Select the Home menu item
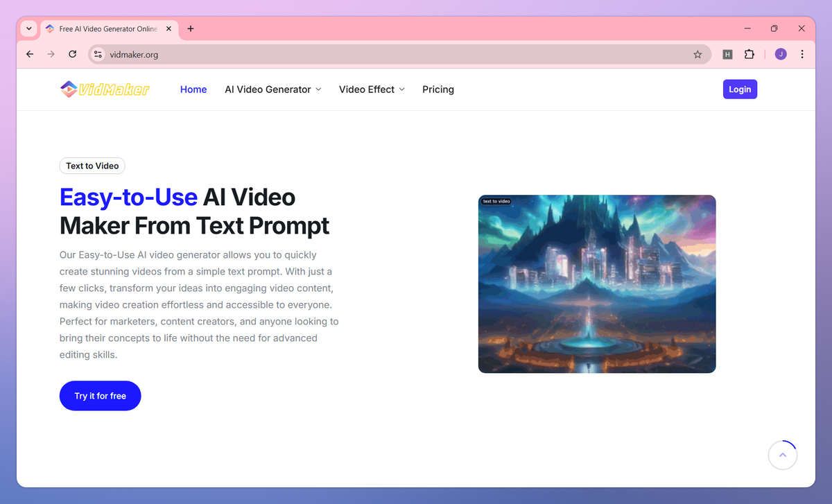Viewport: 832px width, 504px height. tap(193, 89)
